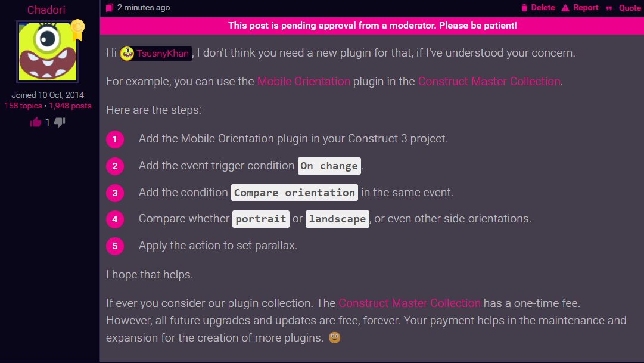
Task: Click the 2 minutes ago timestamp
Action: pyautogui.click(x=144, y=7)
